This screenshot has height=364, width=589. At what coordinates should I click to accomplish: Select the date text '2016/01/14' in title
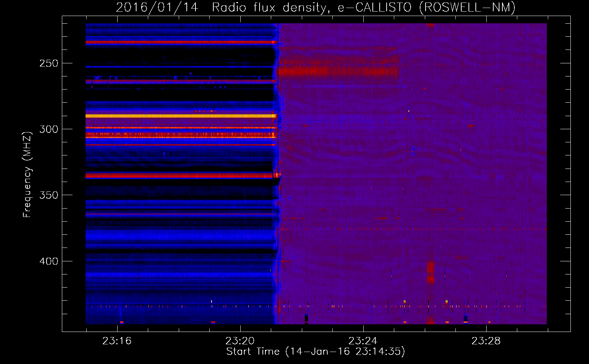coord(157,7)
